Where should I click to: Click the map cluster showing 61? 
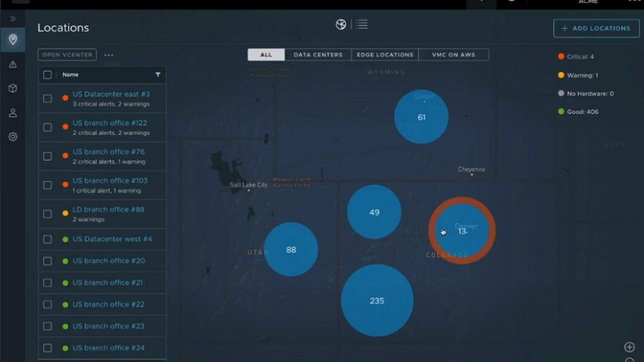[421, 117]
